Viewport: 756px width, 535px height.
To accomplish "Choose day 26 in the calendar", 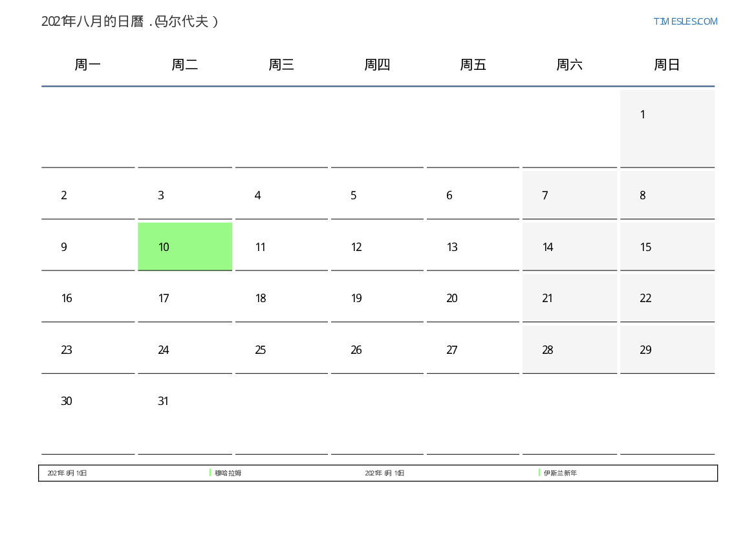I will (x=378, y=350).
